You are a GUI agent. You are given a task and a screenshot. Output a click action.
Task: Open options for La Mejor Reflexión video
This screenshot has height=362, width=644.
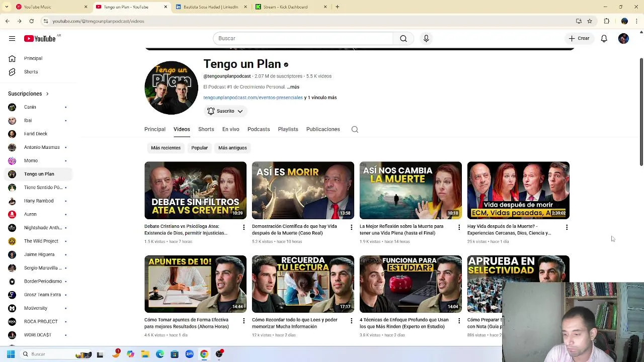(x=459, y=227)
